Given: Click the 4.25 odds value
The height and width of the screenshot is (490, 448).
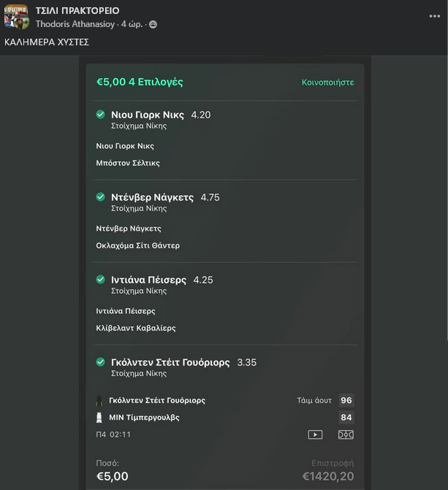Looking at the screenshot, I should coord(203,280).
